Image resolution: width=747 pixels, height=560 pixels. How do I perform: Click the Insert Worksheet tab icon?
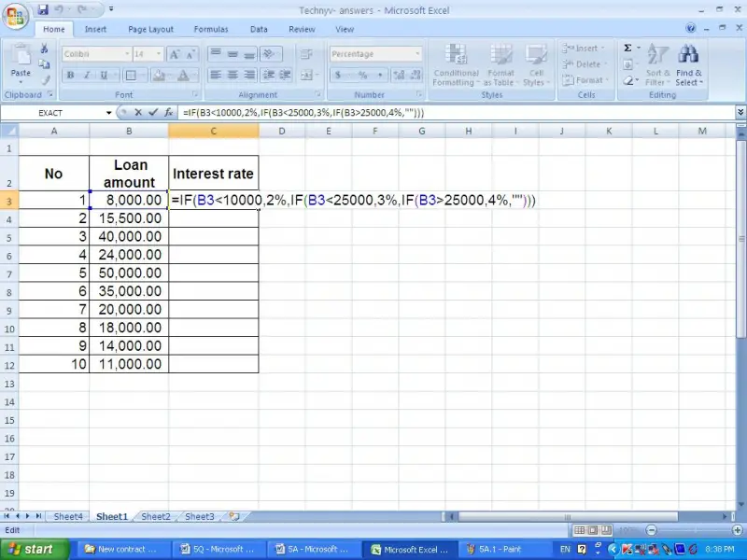[234, 516]
